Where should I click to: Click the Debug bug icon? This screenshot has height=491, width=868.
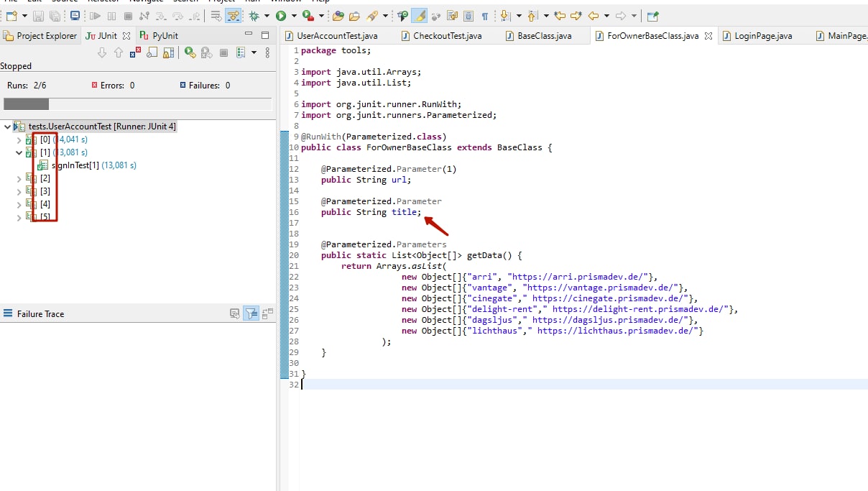tap(254, 16)
